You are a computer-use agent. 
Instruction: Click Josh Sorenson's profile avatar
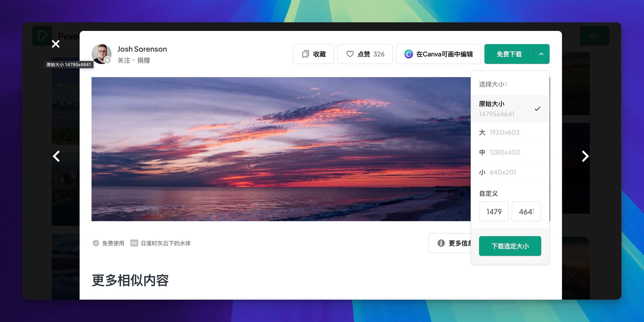point(101,54)
